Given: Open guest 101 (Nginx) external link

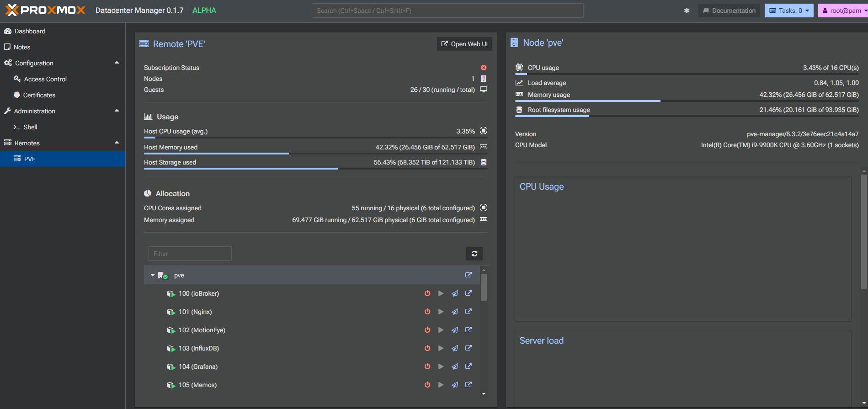Looking at the screenshot, I should coord(469,312).
